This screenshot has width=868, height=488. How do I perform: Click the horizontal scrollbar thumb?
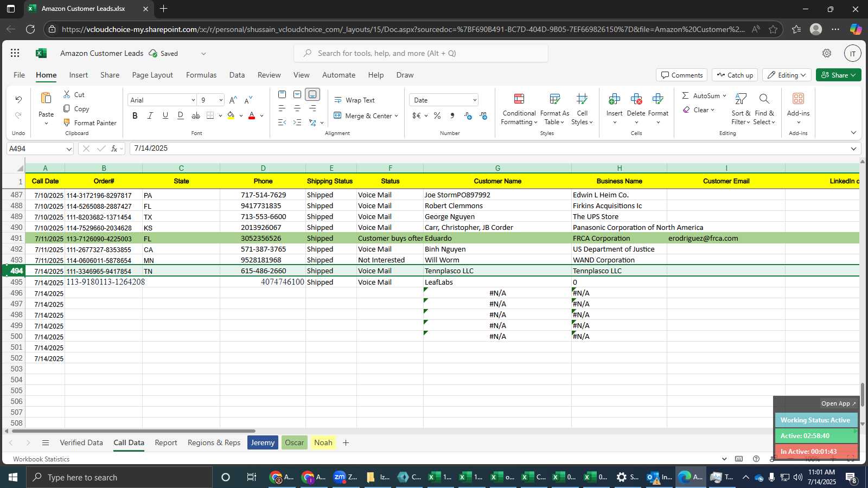(133, 431)
